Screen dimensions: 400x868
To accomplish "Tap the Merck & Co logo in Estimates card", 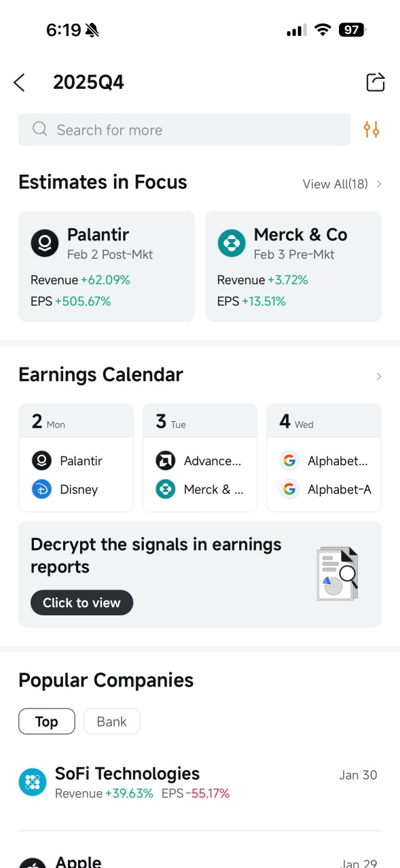I will (x=232, y=243).
